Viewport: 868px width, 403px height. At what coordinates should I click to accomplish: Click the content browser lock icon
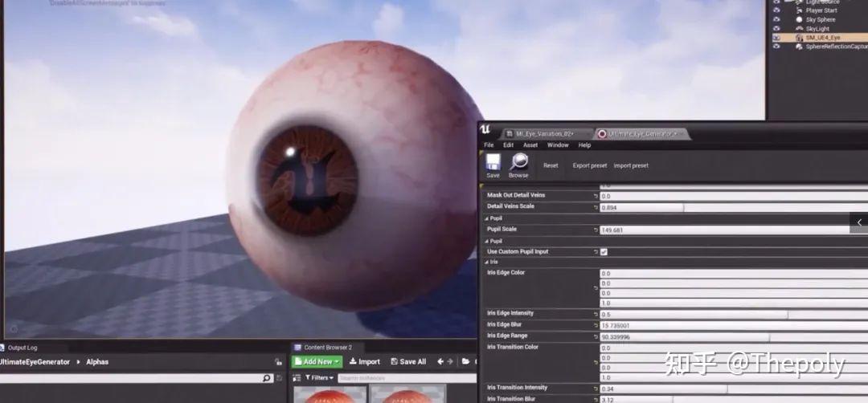point(278,362)
